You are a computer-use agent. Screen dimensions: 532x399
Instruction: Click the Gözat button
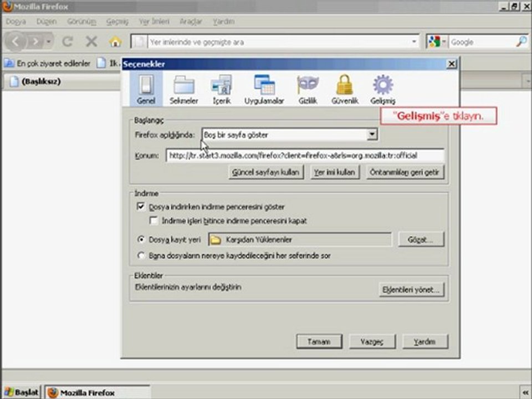tap(421, 239)
